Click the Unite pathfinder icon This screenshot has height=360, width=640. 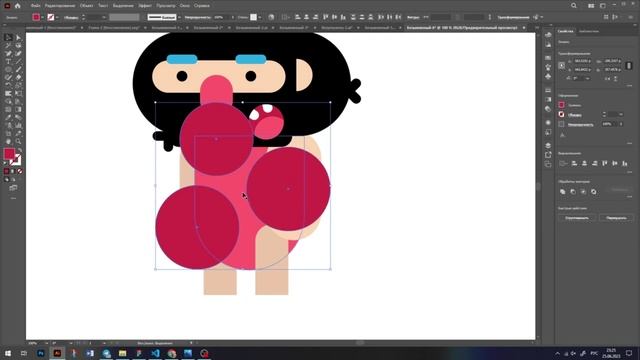click(x=562, y=191)
